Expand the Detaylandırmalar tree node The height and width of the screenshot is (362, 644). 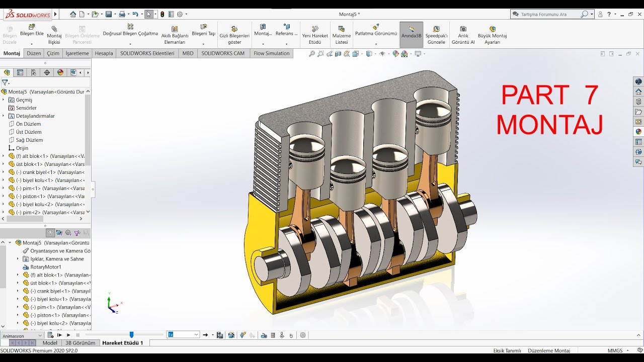coord(4,116)
